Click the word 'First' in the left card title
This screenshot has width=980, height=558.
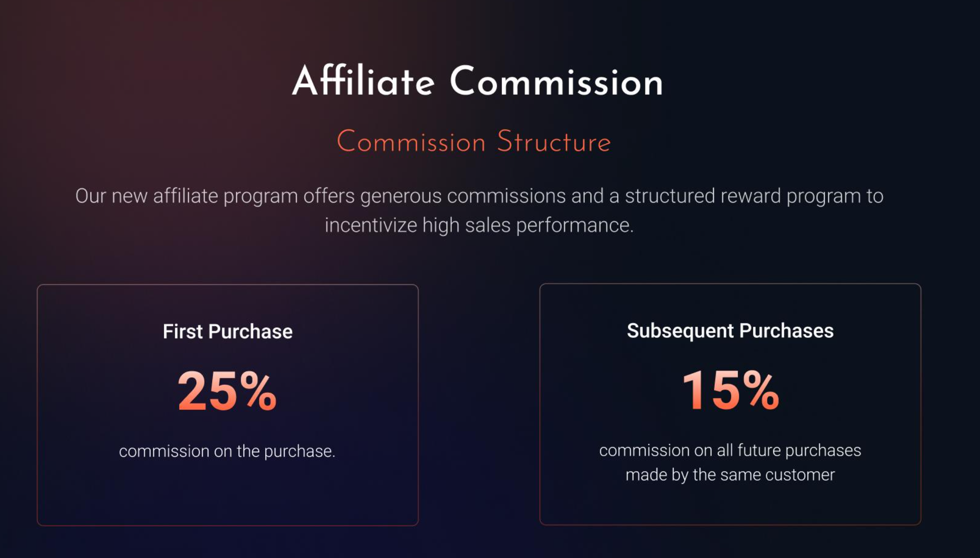[x=183, y=331]
